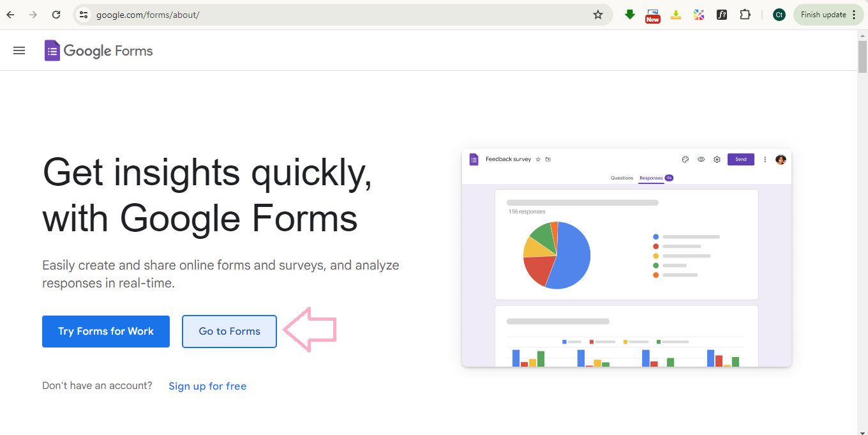Screen dimensions: 868x435
Task: Click the Finish update button
Action: (828, 15)
